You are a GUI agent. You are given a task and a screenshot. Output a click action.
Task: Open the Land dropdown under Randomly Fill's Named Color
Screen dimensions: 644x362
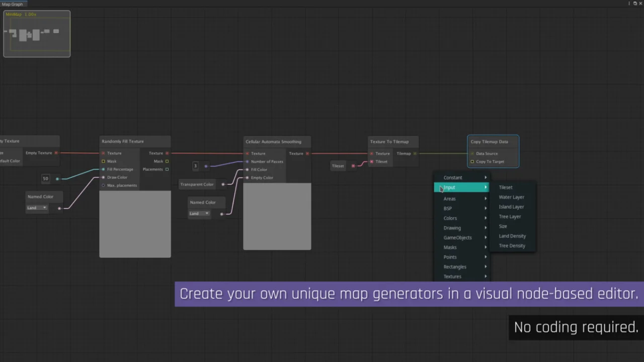pos(37,208)
